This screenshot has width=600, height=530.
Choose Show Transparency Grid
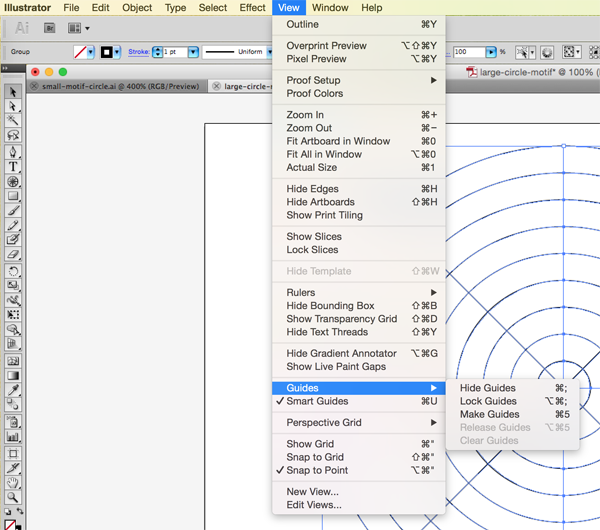(359, 319)
